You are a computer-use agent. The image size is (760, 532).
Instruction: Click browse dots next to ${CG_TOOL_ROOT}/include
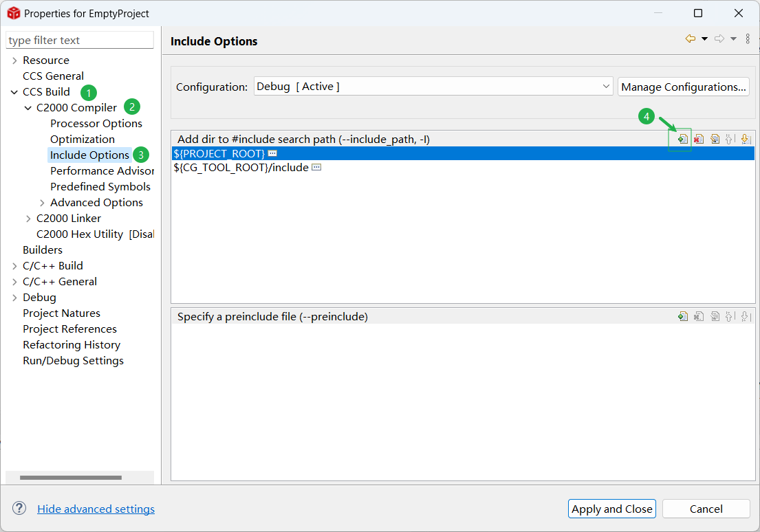point(316,168)
